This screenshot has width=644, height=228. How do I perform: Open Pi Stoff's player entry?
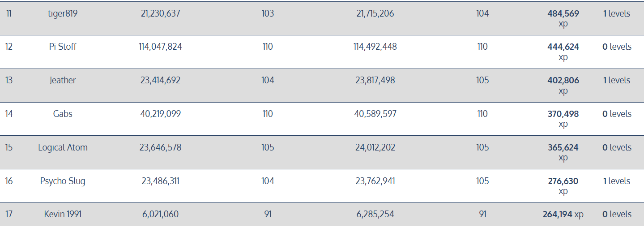63,47
